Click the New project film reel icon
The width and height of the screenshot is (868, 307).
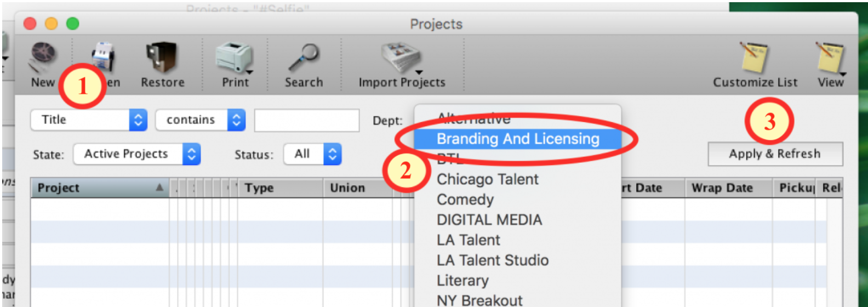pyautogui.click(x=43, y=57)
